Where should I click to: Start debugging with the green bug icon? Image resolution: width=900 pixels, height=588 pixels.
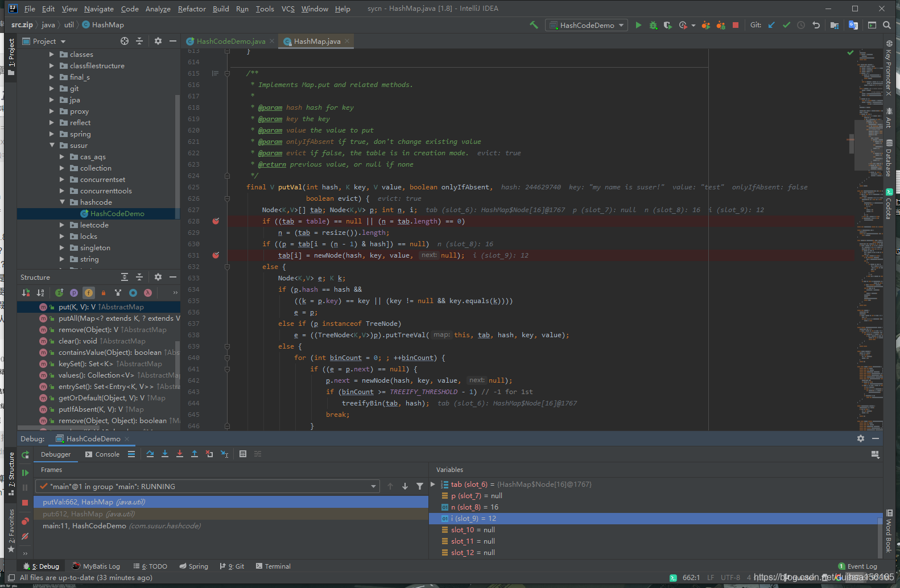tap(653, 25)
